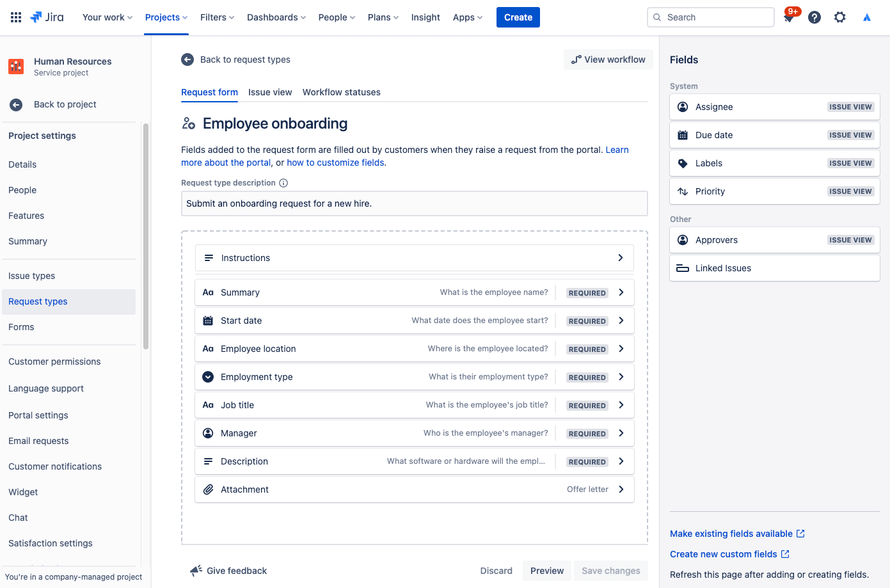Image resolution: width=890 pixels, height=588 pixels.
Task: Open the app switcher grid icon
Action: click(15, 17)
